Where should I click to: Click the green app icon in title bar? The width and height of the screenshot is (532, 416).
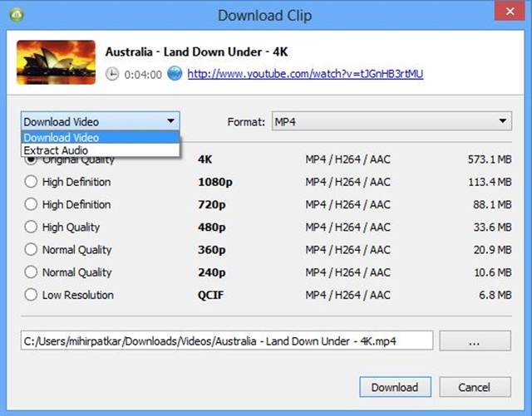pos(17,15)
